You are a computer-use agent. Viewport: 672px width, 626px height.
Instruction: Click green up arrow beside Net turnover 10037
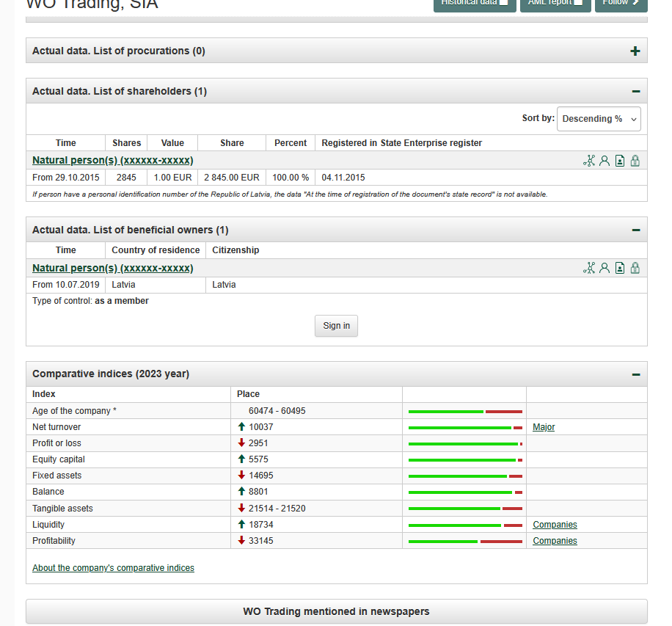point(241,426)
